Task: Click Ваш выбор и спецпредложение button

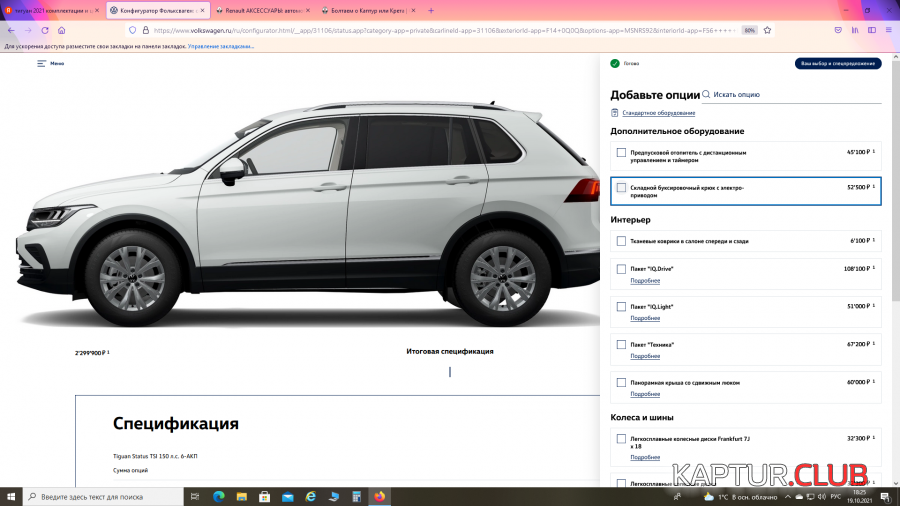Action: point(838,64)
